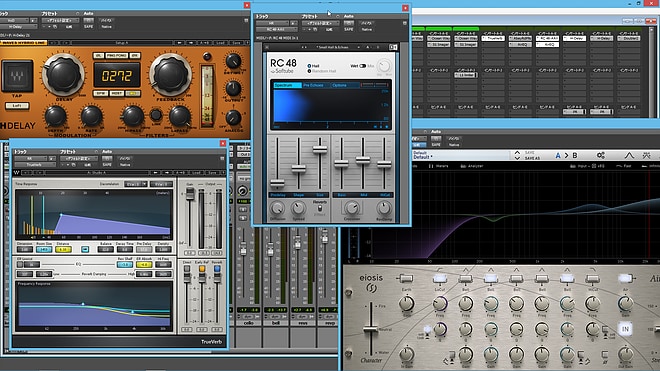
Task: Select state A in AirEQ A/B compare
Action: [558, 155]
